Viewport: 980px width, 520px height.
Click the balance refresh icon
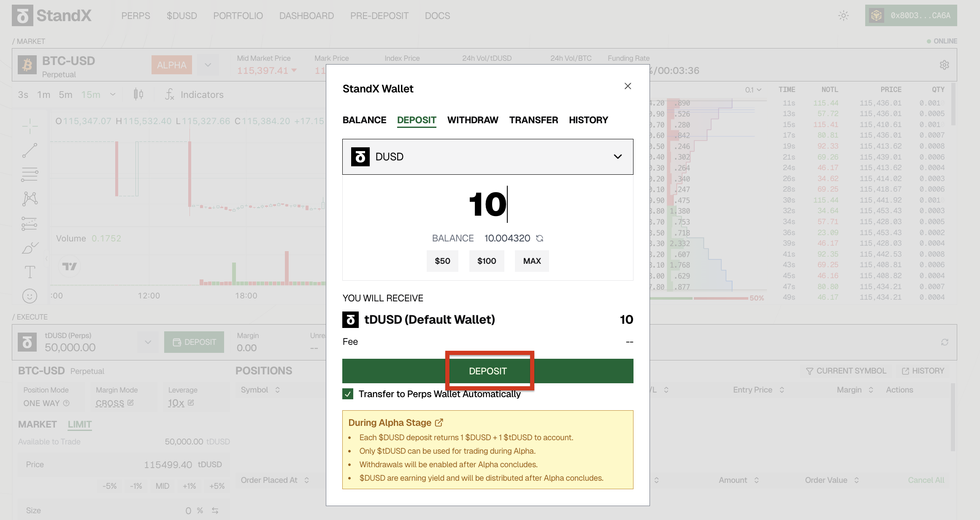[539, 238]
